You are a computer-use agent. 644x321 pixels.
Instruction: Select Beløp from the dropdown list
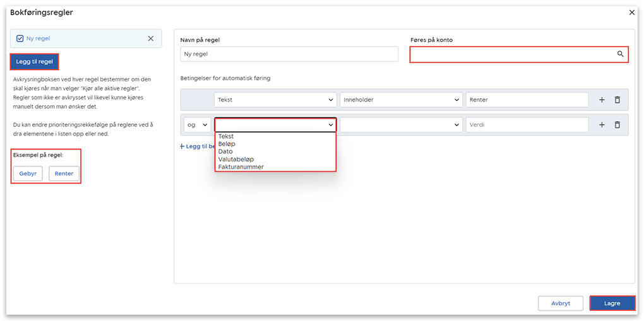click(227, 144)
